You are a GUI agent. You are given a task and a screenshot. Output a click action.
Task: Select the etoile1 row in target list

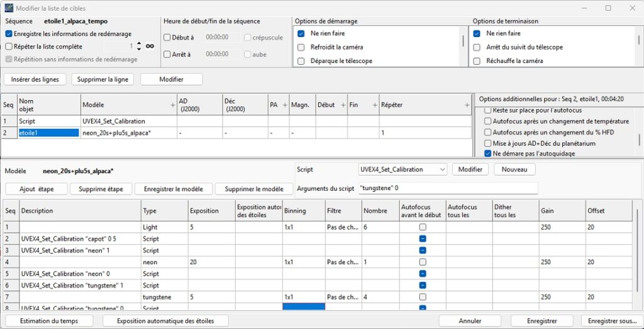click(x=48, y=133)
